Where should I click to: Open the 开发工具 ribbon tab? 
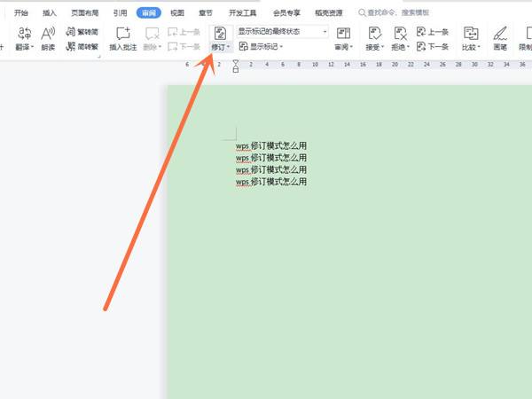pos(242,13)
